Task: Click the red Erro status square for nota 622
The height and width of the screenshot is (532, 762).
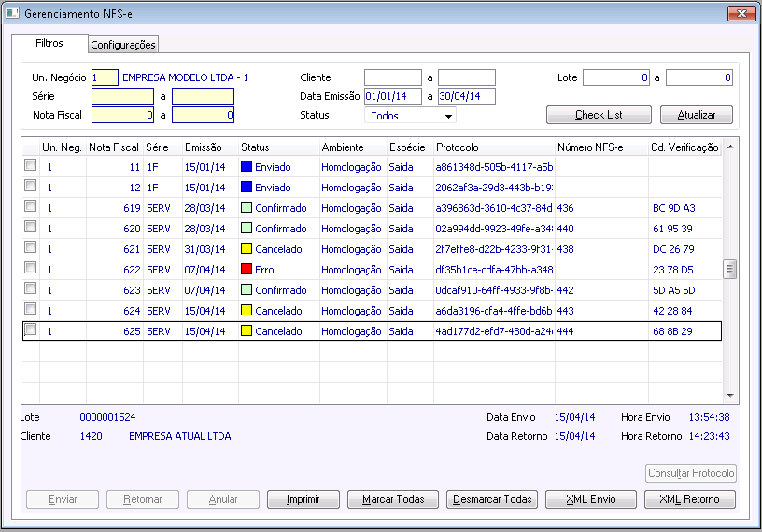Action: click(x=247, y=270)
